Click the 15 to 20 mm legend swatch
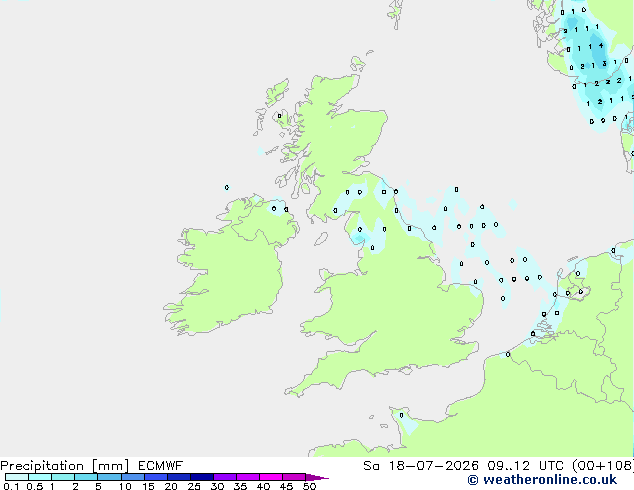 [x=156, y=477]
